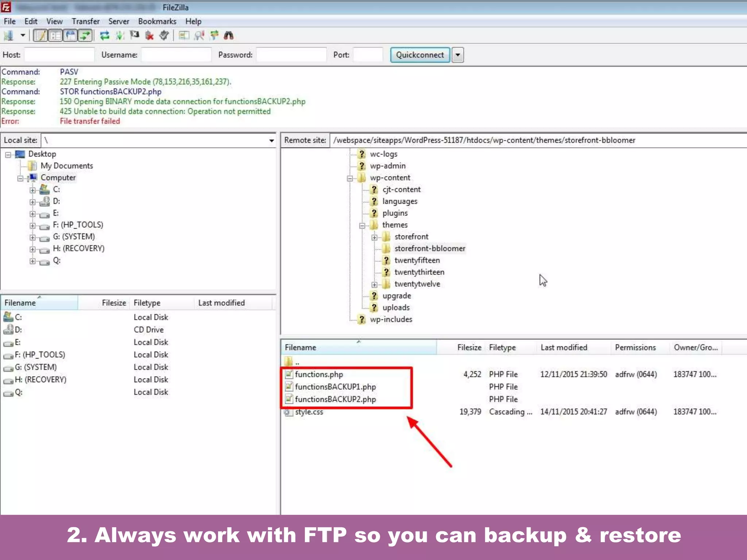Expand the C: drive in local tree
This screenshot has width=747, height=560.
(x=33, y=190)
